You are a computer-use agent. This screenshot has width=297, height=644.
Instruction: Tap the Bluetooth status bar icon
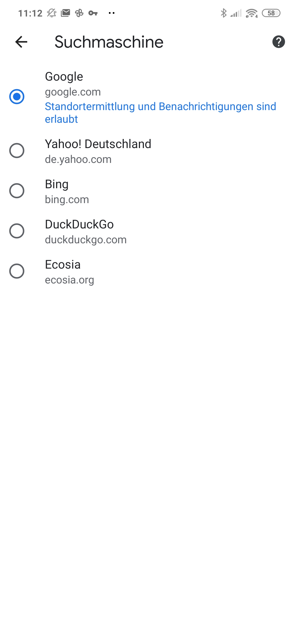pos(224,13)
